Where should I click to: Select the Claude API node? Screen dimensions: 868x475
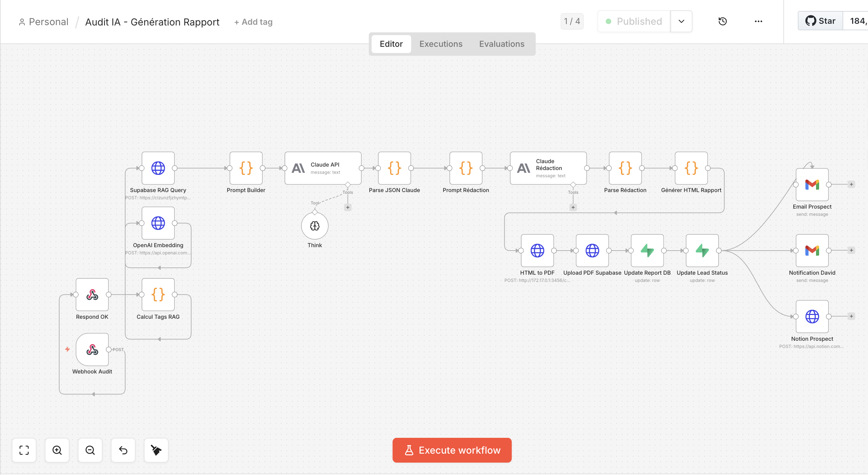click(322, 168)
